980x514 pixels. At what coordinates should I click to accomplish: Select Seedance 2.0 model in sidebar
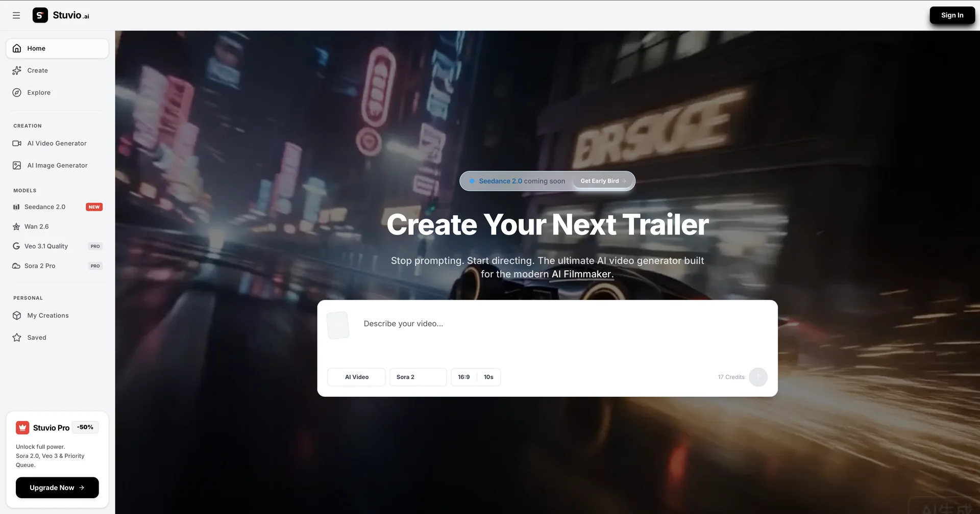(45, 207)
